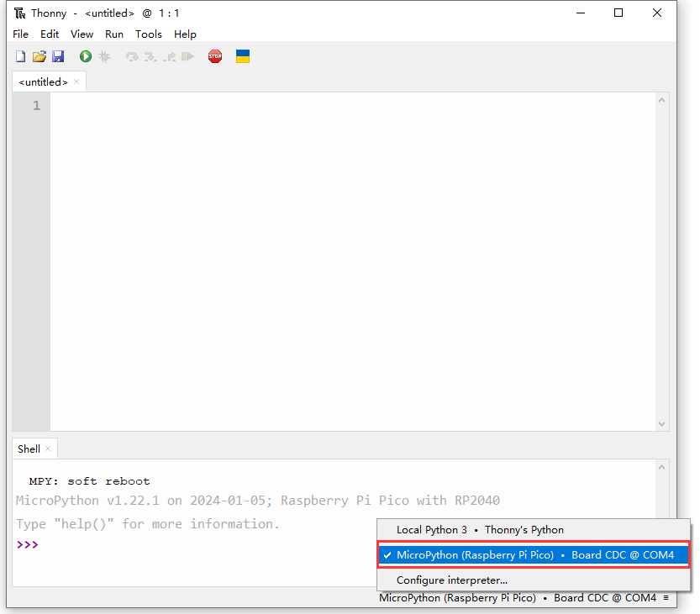Viewport: 700px width, 614px height.
Task: Click the Step out toolbar icon
Action: [170, 56]
